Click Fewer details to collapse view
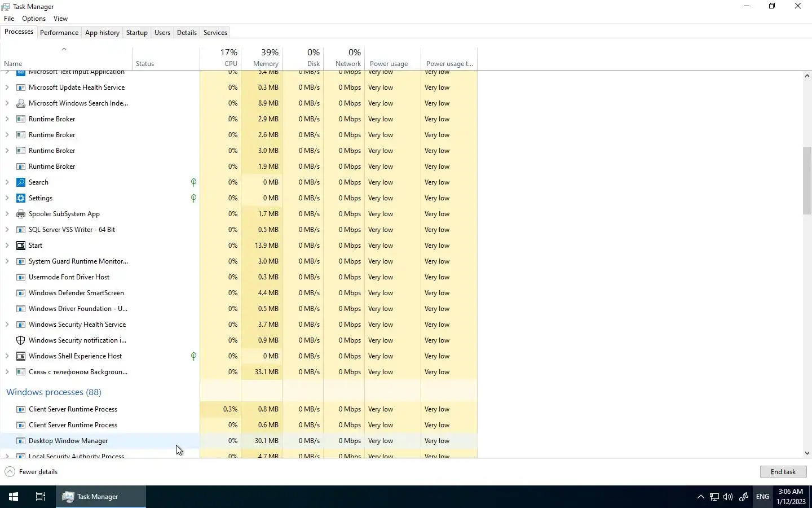Image resolution: width=812 pixels, height=508 pixels. tap(32, 472)
